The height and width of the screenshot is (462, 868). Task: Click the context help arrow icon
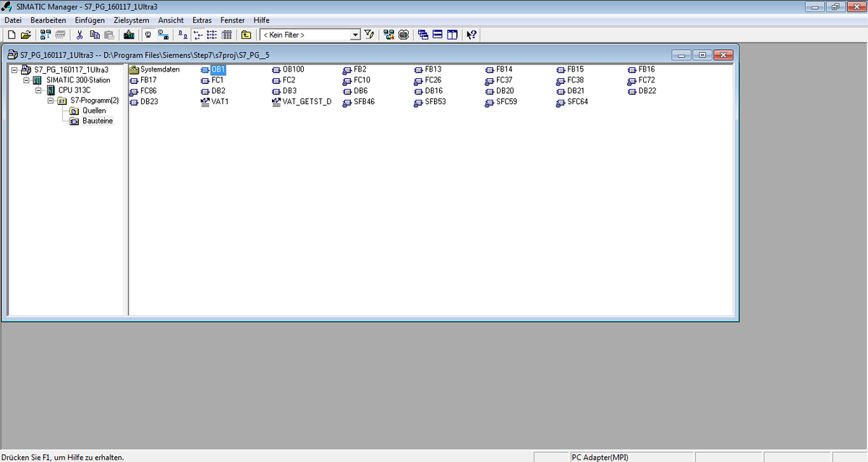(x=472, y=35)
